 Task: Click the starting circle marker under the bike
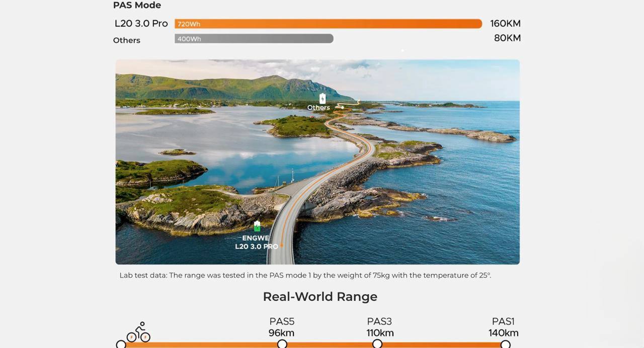coord(121,344)
